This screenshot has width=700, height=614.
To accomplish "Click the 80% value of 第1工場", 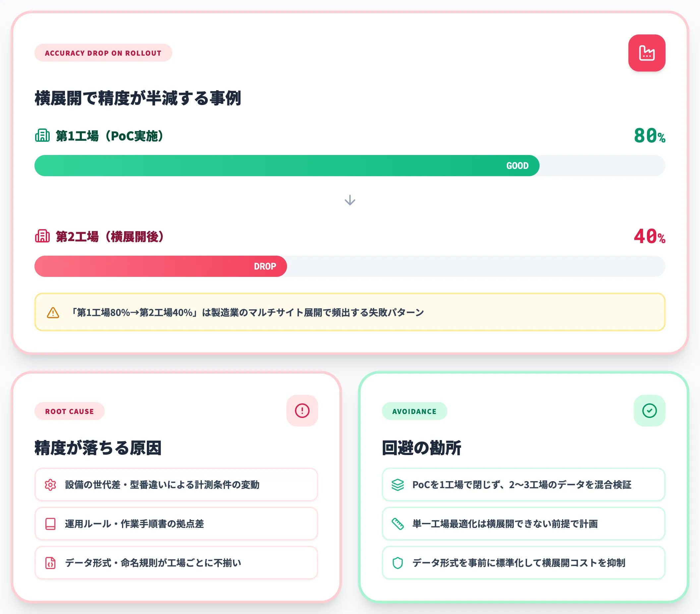I will (x=648, y=135).
